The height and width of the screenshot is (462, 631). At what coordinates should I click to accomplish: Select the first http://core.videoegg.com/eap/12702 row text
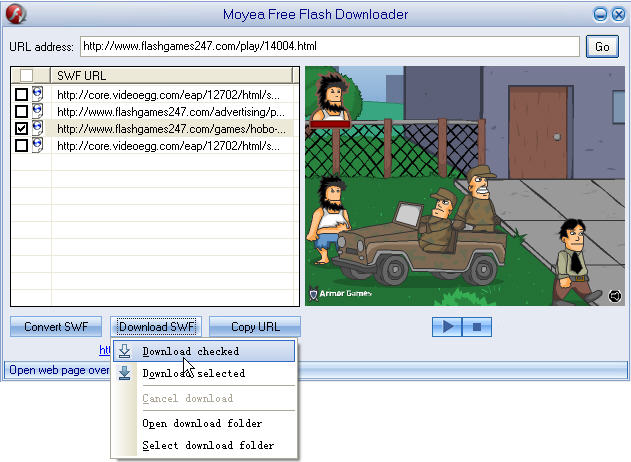tap(168, 95)
